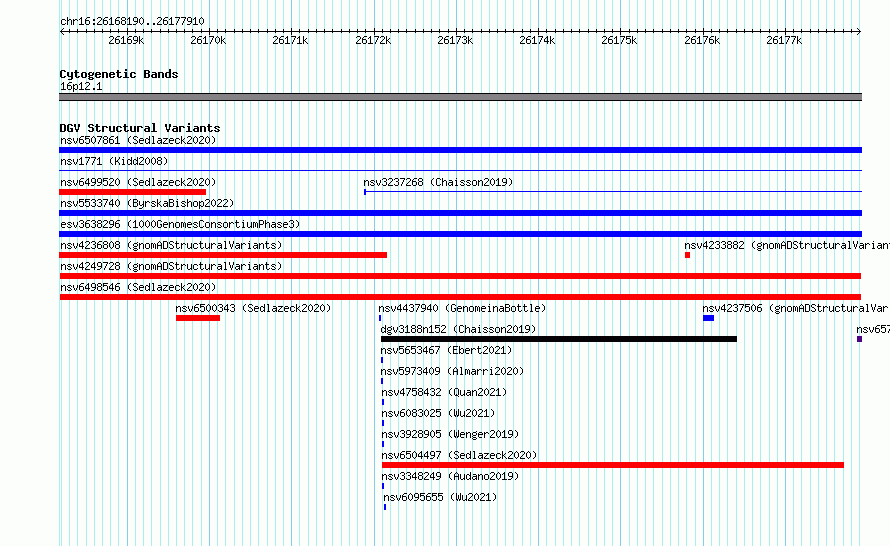
Task: Click nsv4437940 (GenomeinaBottle) label
Action: tap(462, 308)
